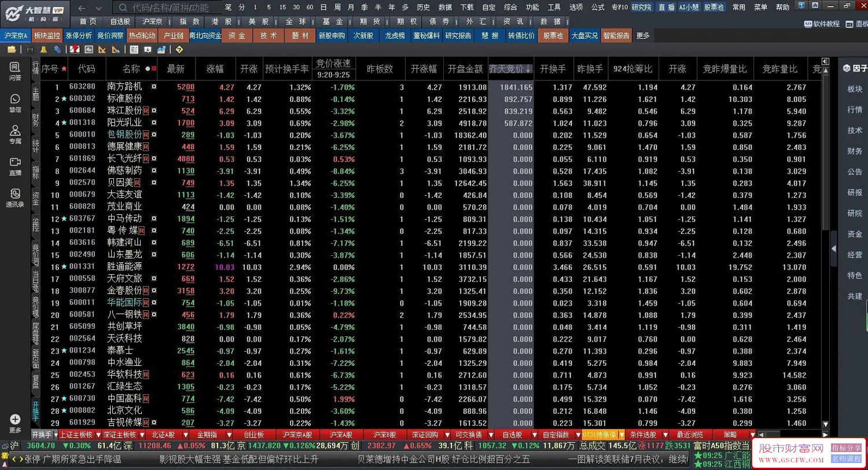The height and width of the screenshot is (470, 868).
Task: Click the red-flag chart toolbar icon
Action: (74, 50)
